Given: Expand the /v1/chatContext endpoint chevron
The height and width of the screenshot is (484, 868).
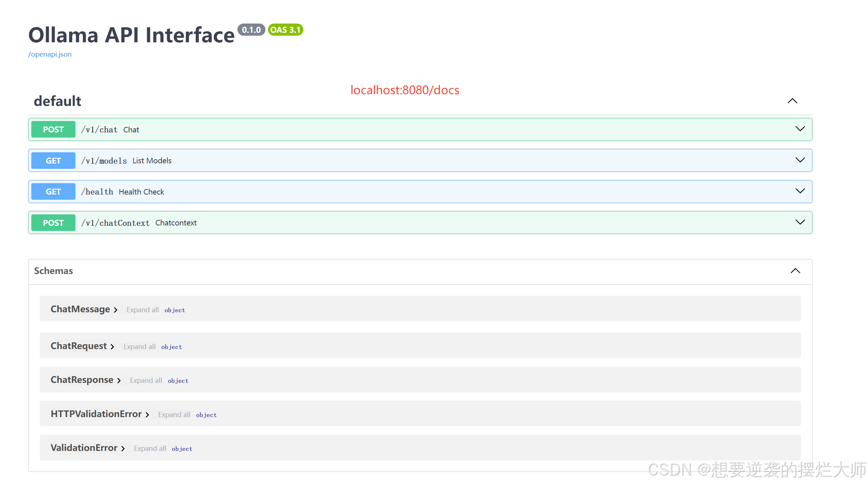Looking at the screenshot, I should click(800, 223).
